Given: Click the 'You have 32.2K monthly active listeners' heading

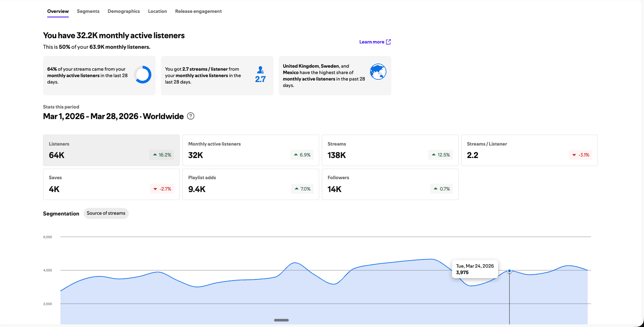Looking at the screenshot, I should click(114, 36).
